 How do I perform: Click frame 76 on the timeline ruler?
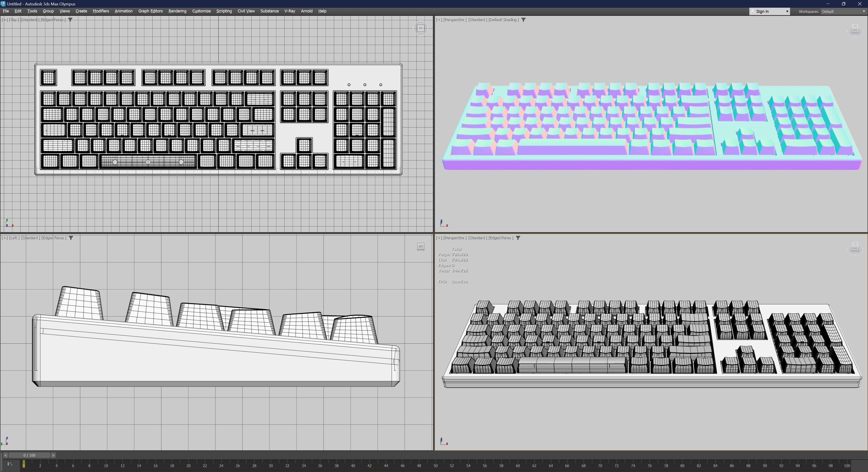pos(649,466)
